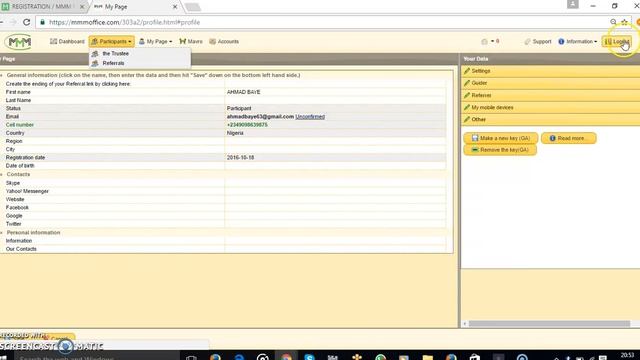Click the Chrome user profile icon
This screenshot has width=640, height=360.
click(573, 4)
